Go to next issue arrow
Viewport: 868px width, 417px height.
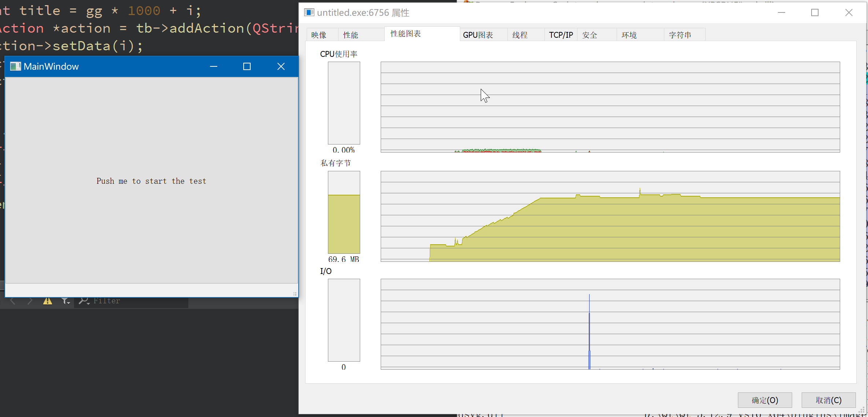[x=30, y=301]
